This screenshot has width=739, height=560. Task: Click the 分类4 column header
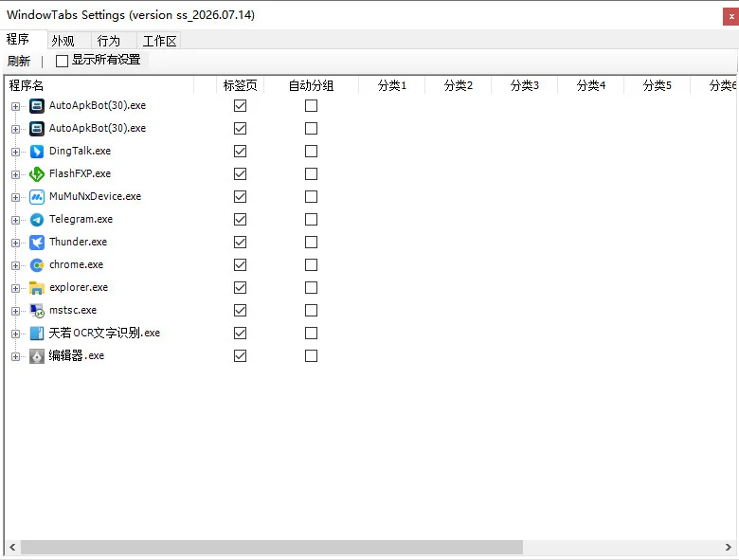point(591,85)
